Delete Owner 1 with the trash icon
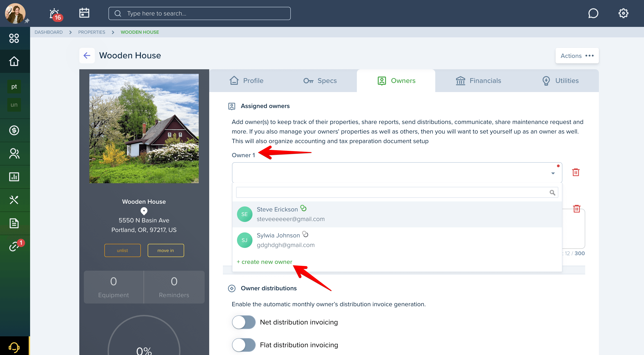 tap(576, 172)
